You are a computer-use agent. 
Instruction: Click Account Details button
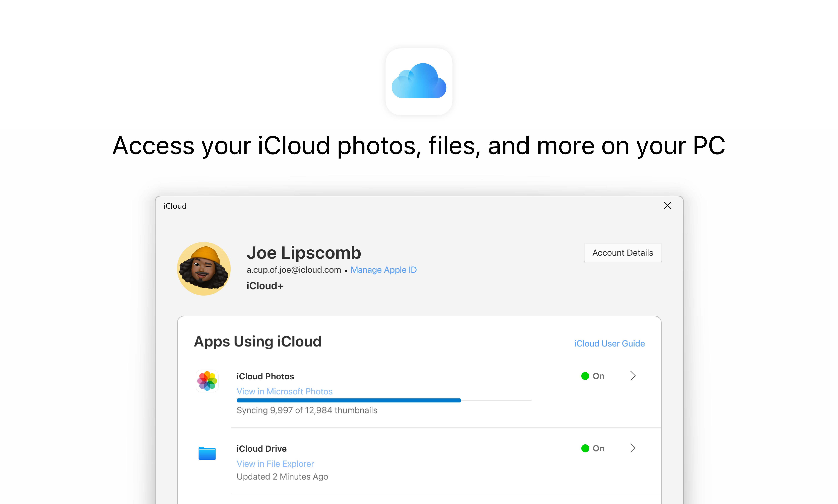622,252
